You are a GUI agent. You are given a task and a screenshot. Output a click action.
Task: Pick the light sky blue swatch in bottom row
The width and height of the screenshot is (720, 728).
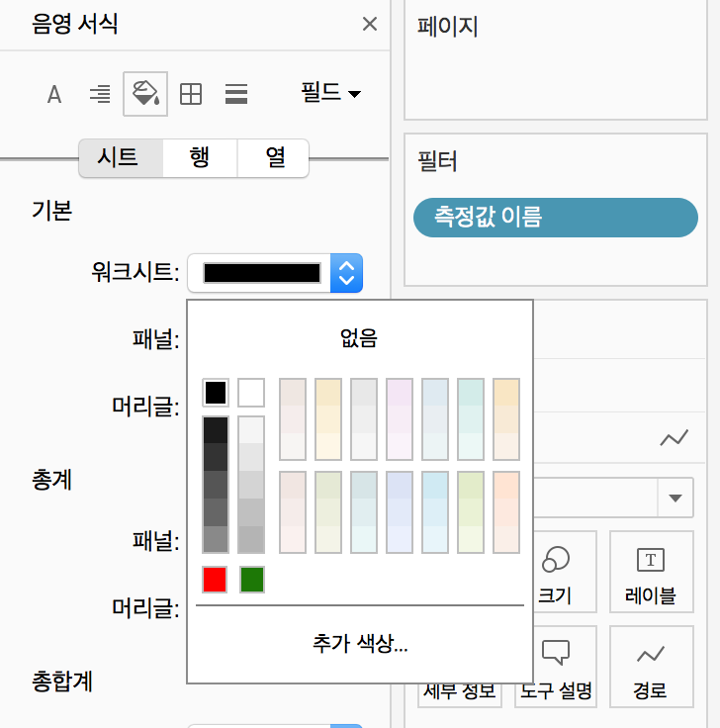click(435, 539)
